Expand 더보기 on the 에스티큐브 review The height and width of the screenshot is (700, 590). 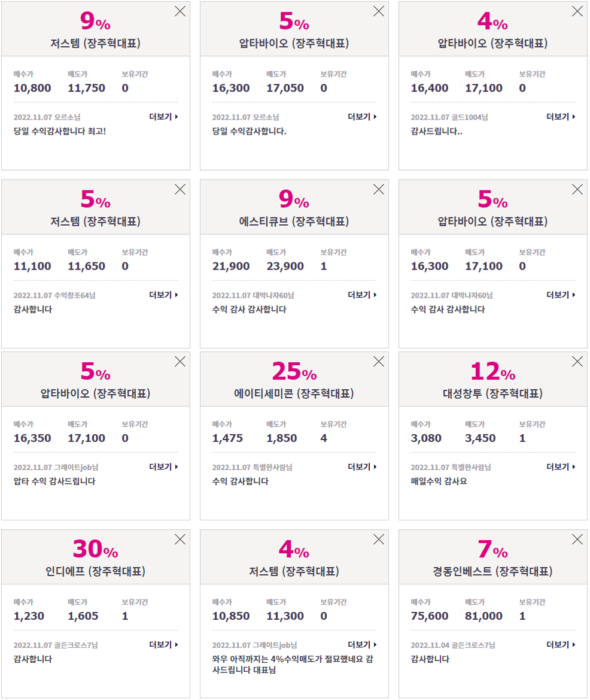pos(362,295)
